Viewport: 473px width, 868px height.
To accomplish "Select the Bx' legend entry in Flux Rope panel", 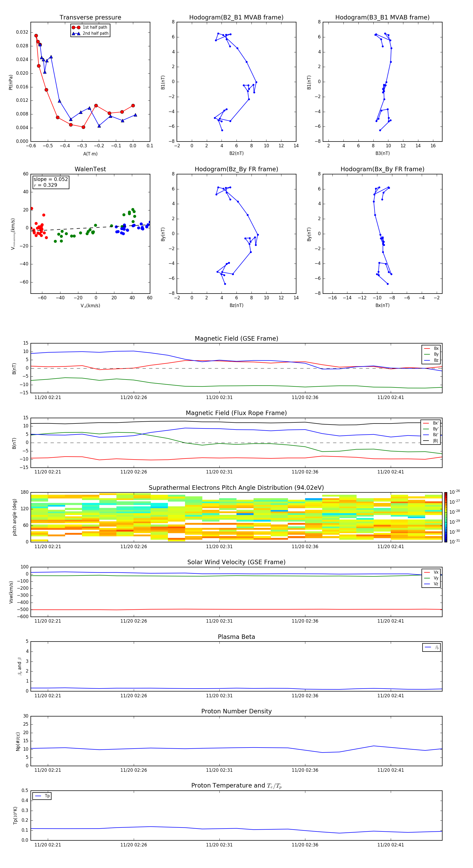I will (431, 423).
